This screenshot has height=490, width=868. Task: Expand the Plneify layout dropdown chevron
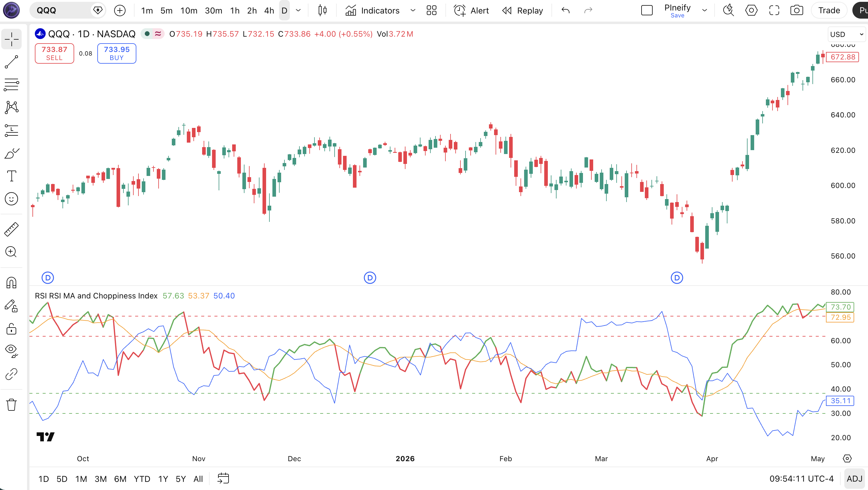[x=704, y=11]
